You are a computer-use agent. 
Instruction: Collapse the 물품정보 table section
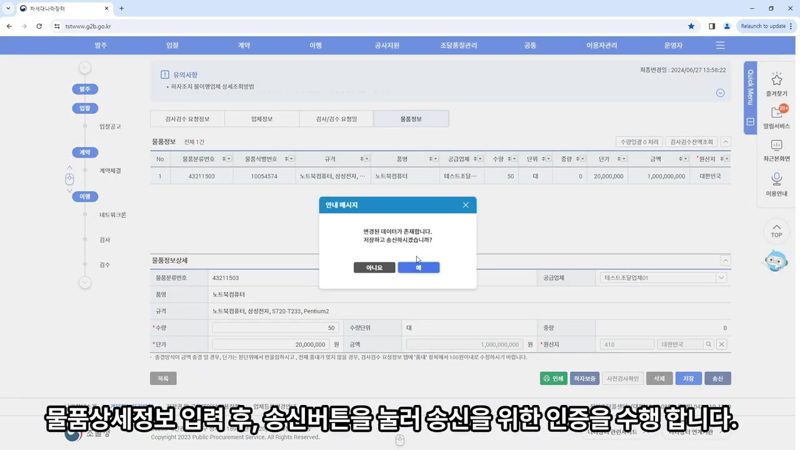tap(725, 142)
